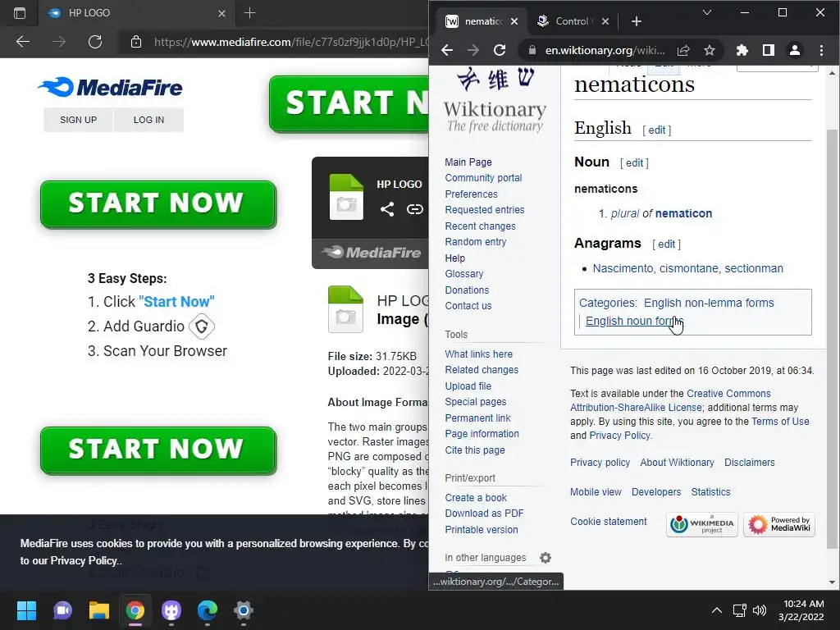Open Recent changes in sidebar

[x=480, y=226]
